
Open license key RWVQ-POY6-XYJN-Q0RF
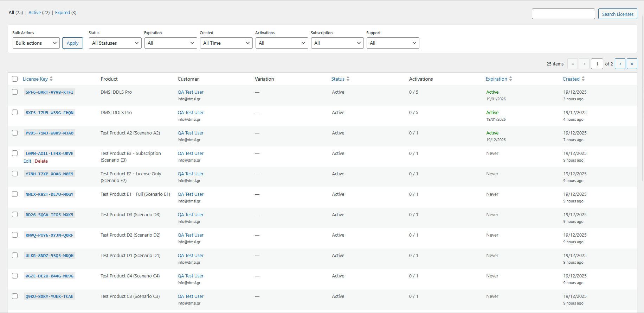point(50,235)
